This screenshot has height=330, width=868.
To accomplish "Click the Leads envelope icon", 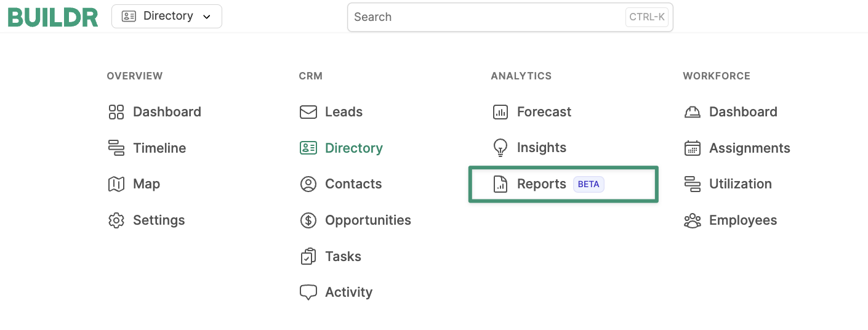I will pos(308,112).
